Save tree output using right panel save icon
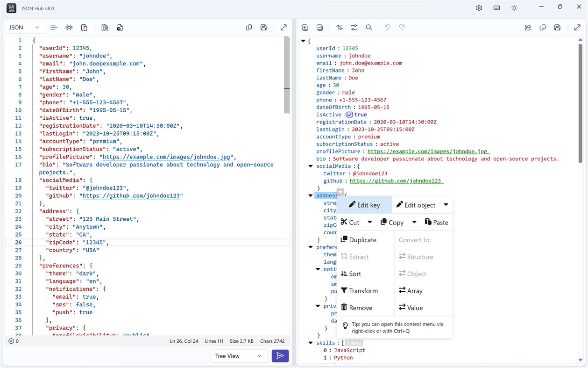Viewport: 588px width, 368px height. 557,28
